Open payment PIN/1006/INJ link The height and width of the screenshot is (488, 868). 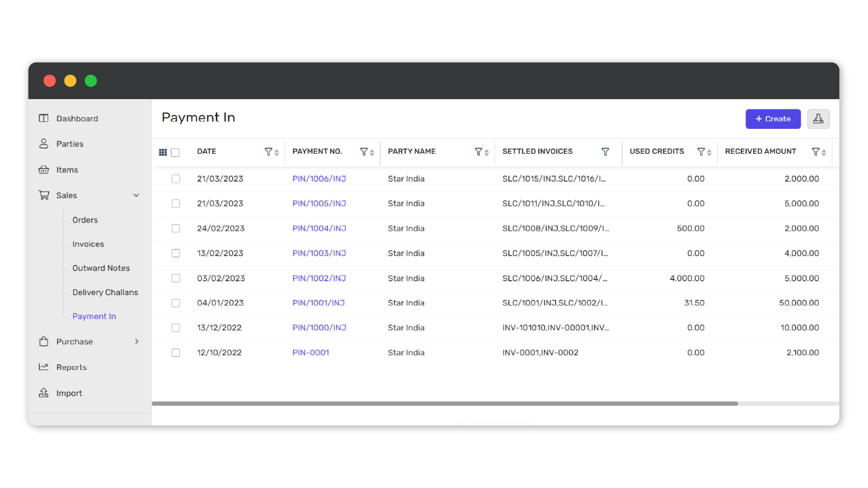coord(319,179)
